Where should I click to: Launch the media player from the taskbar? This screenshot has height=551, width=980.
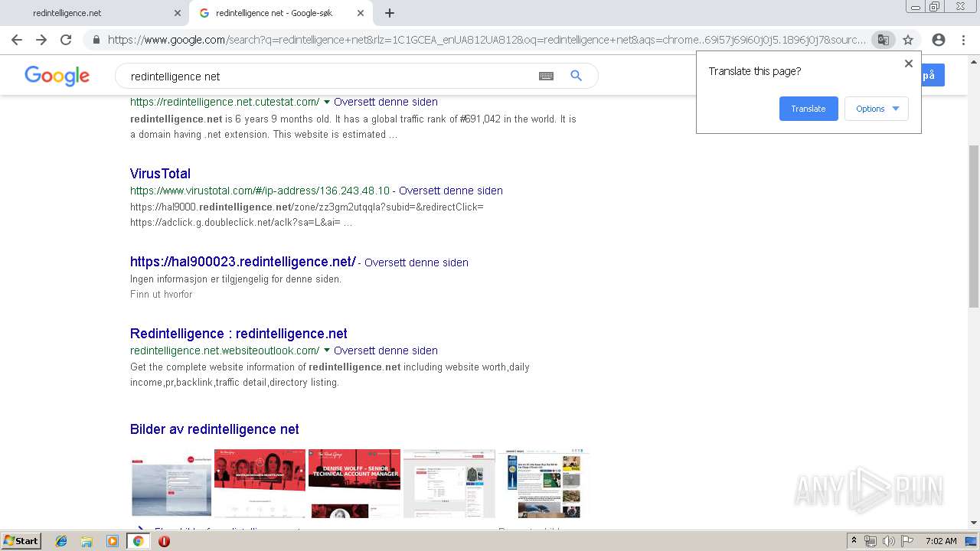[113, 541]
